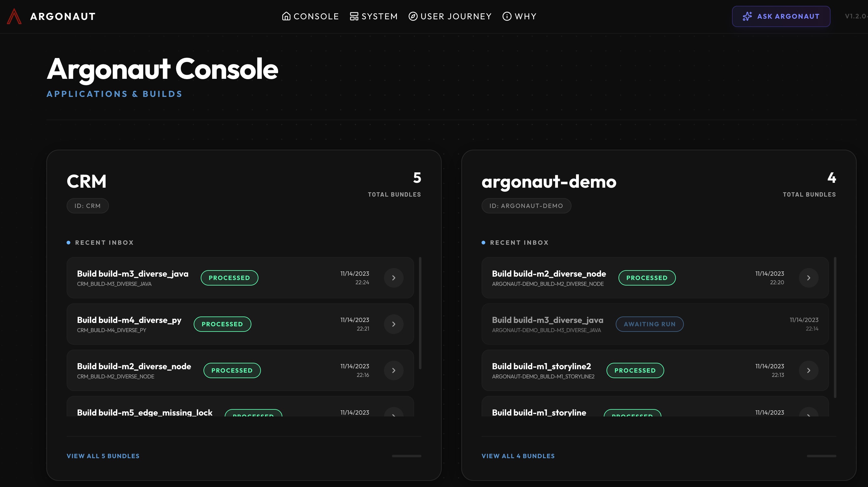Click the Processed badge on build-m1_storyline2
The height and width of the screenshot is (487, 868).
[635, 370]
